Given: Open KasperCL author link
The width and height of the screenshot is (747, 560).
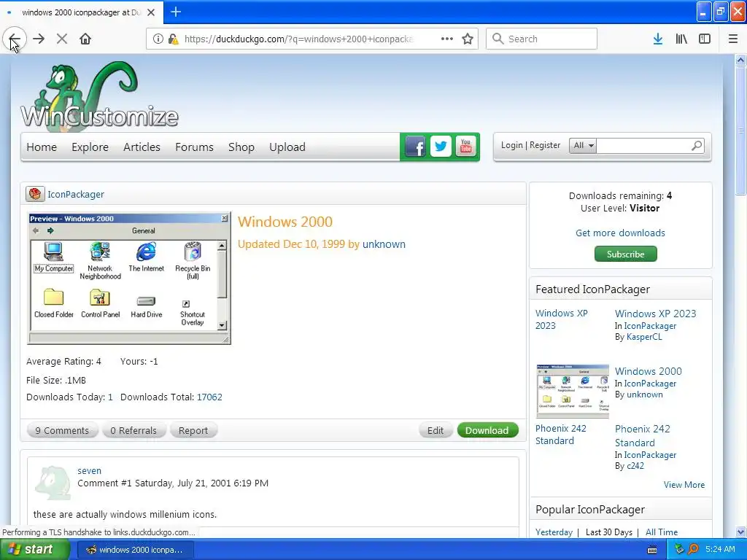Looking at the screenshot, I should click(644, 337).
